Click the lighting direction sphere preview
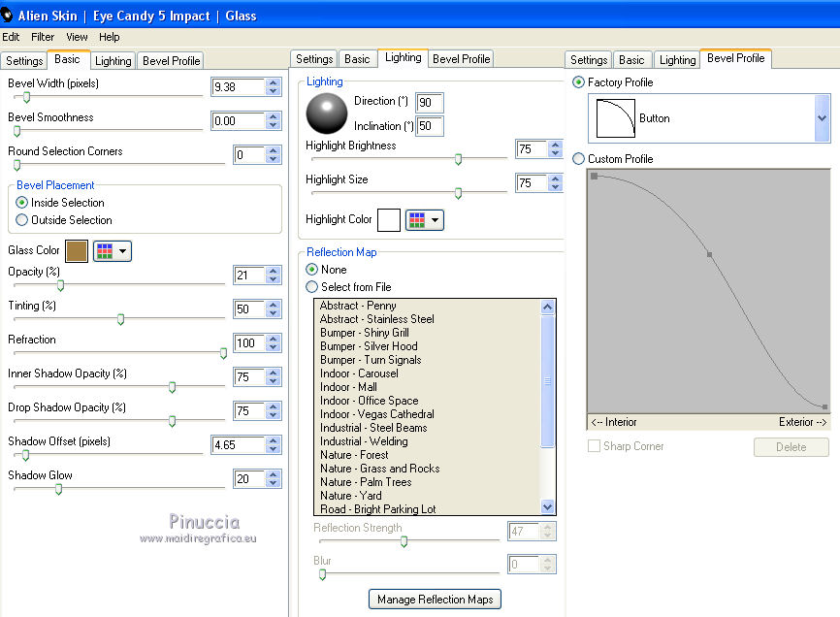The width and height of the screenshot is (840, 617). point(326,114)
